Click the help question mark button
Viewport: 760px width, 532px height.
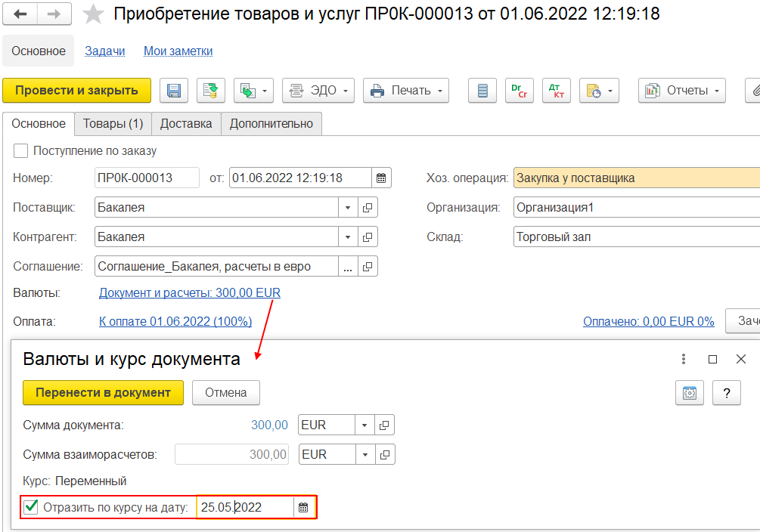(726, 393)
